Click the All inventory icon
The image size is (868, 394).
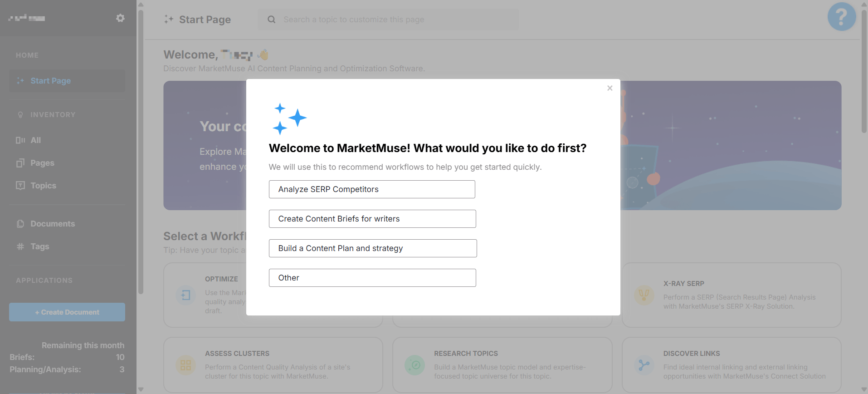click(20, 140)
